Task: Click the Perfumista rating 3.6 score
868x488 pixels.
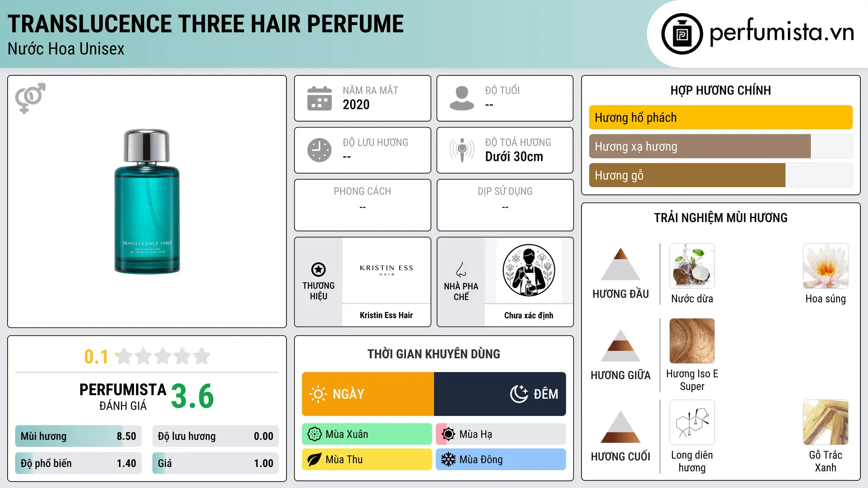Action: coord(192,396)
